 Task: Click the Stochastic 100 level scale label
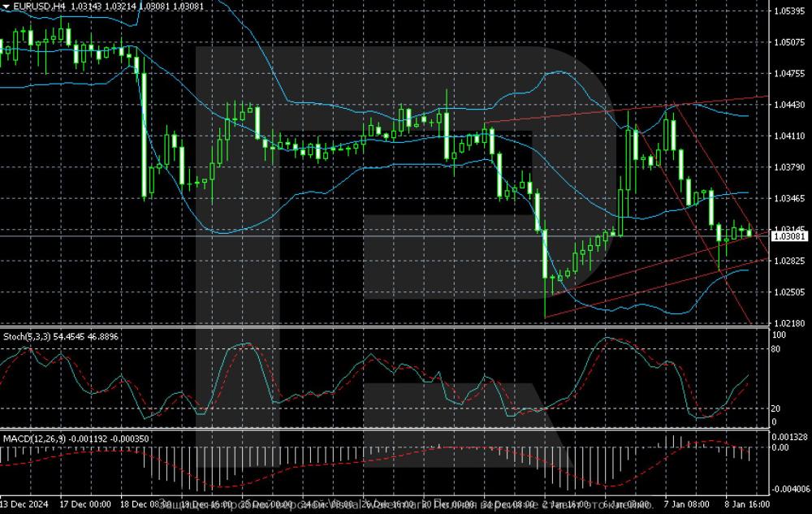tap(778, 335)
